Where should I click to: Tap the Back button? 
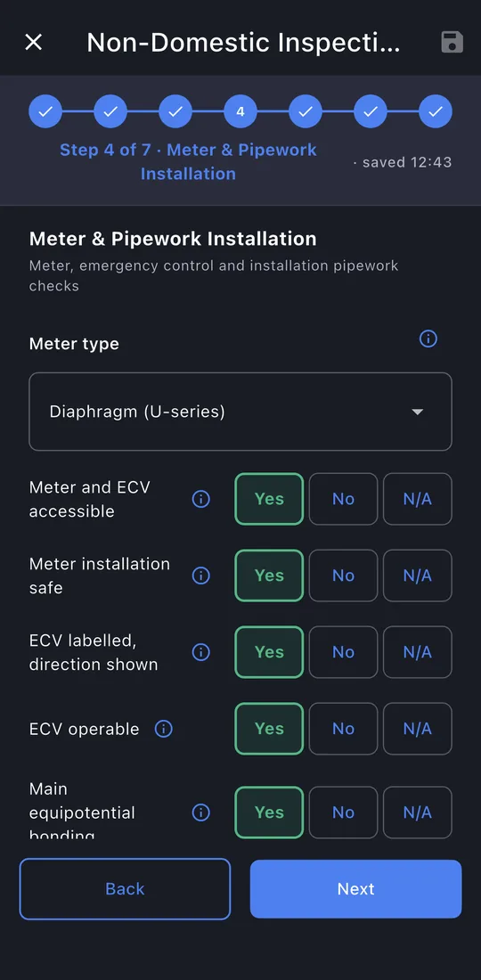click(x=125, y=889)
